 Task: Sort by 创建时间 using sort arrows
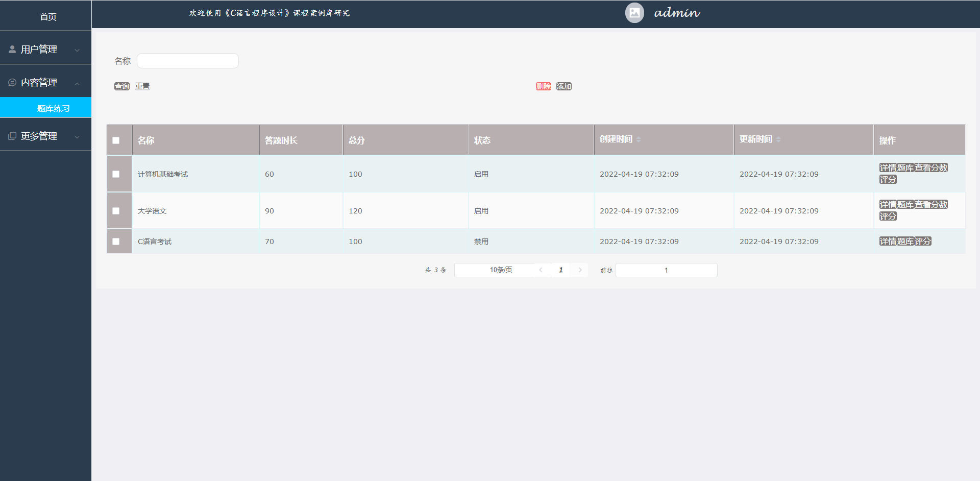click(x=638, y=139)
